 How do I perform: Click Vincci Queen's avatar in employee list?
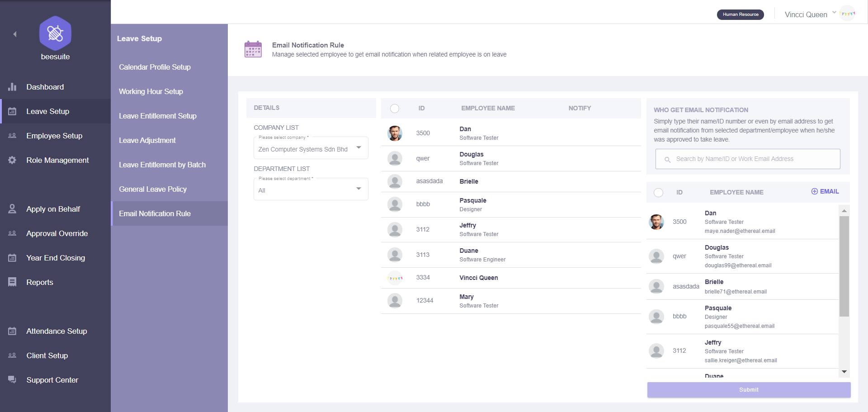395,278
